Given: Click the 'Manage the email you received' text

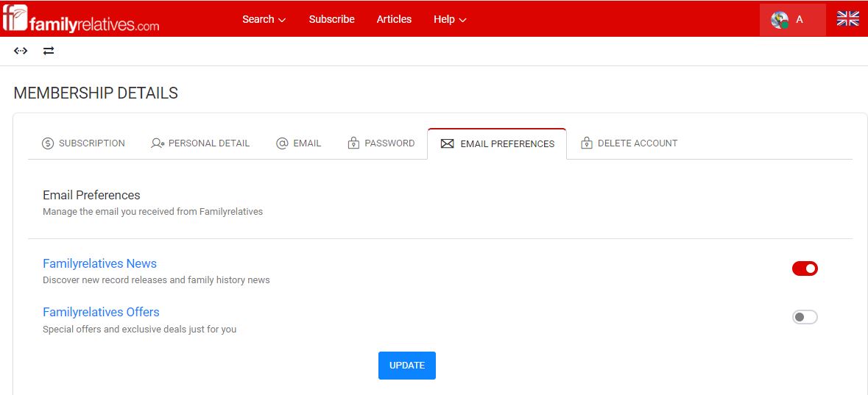Looking at the screenshot, I should (153, 211).
